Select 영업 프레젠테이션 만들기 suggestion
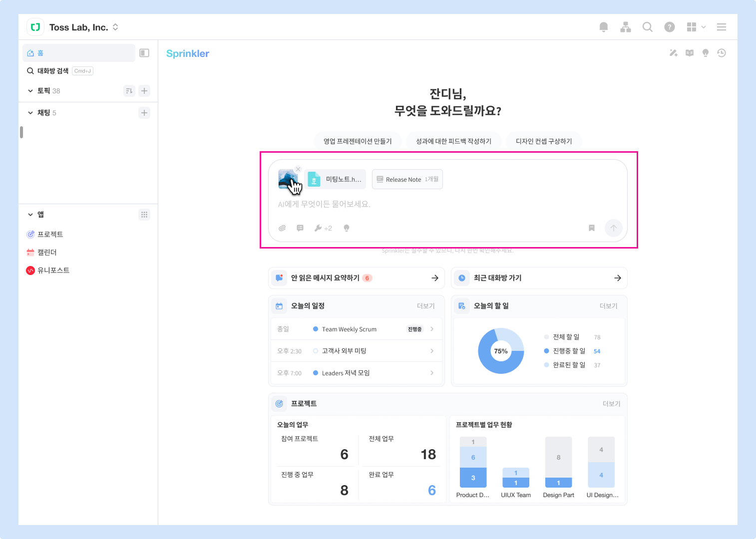756x539 pixels. pyautogui.click(x=358, y=141)
